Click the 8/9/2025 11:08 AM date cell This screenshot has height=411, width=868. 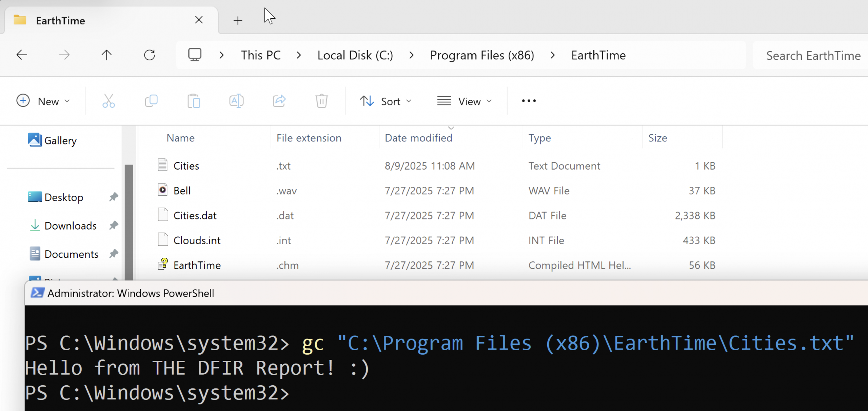click(430, 165)
